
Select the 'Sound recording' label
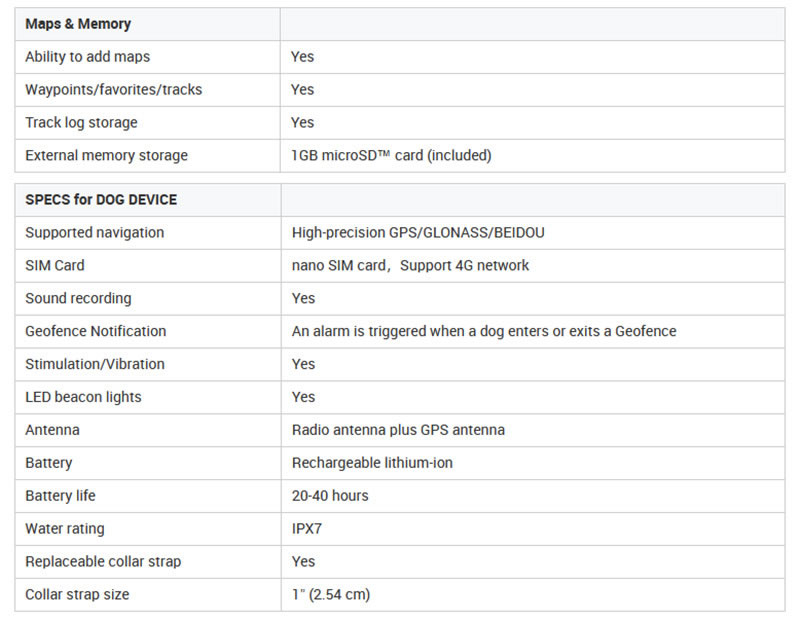coord(79,299)
